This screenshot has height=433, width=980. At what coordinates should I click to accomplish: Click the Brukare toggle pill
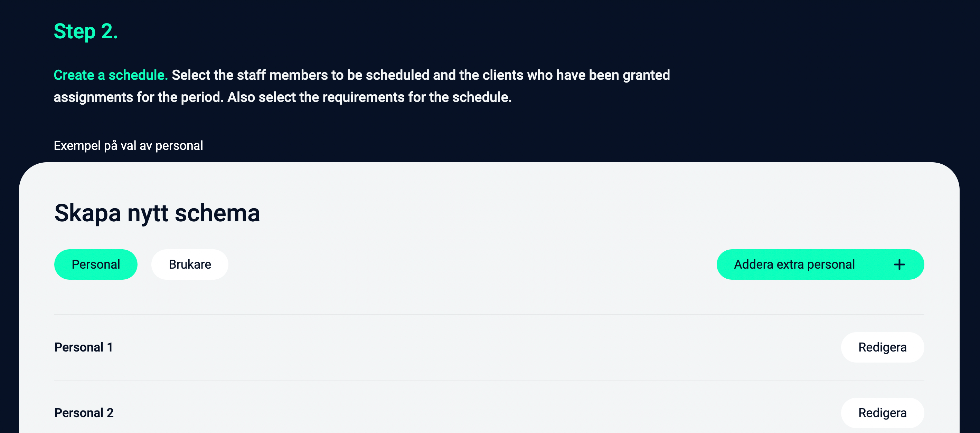pyautogui.click(x=189, y=264)
